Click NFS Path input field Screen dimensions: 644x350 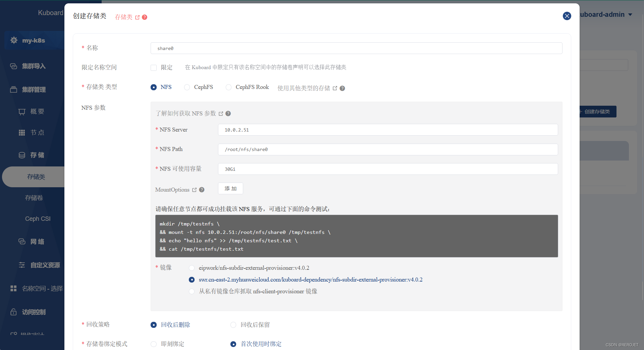(x=388, y=149)
